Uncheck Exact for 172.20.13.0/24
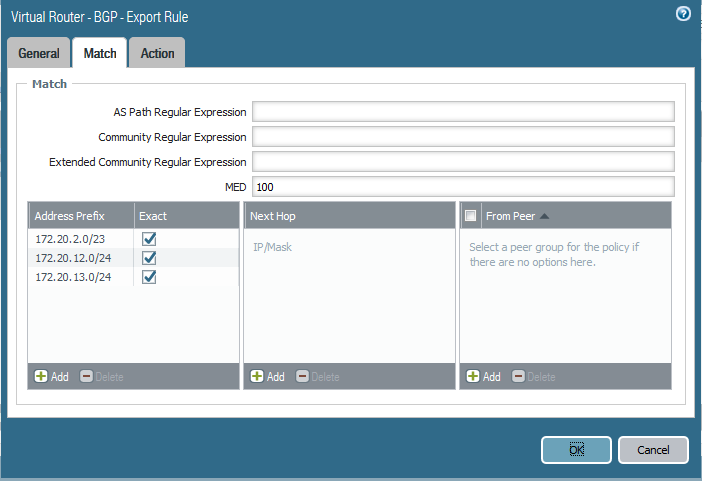 pyautogui.click(x=150, y=277)
